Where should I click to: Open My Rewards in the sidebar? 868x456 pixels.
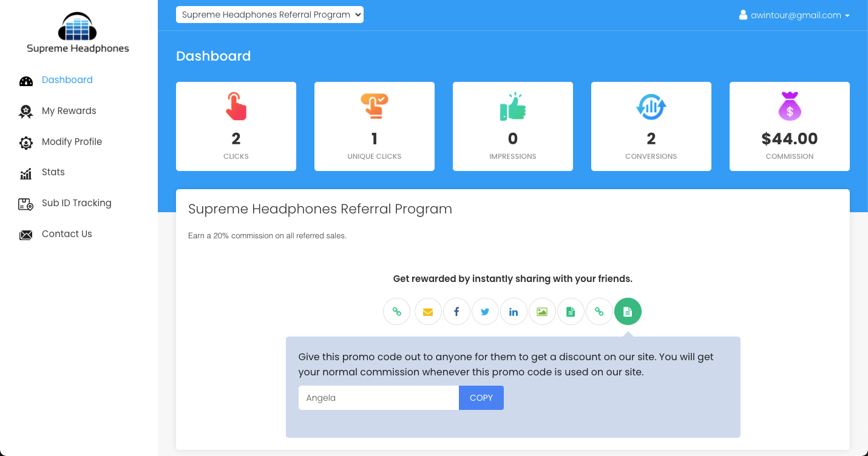(69, 111)
